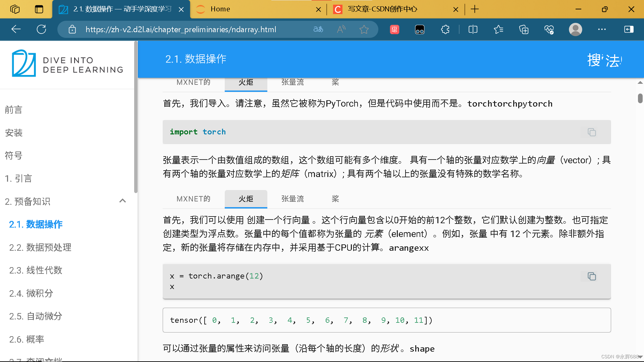Viewport: 644px width, 362px height.
Task: Add page to favorites star icon
Action: (364, 29)
